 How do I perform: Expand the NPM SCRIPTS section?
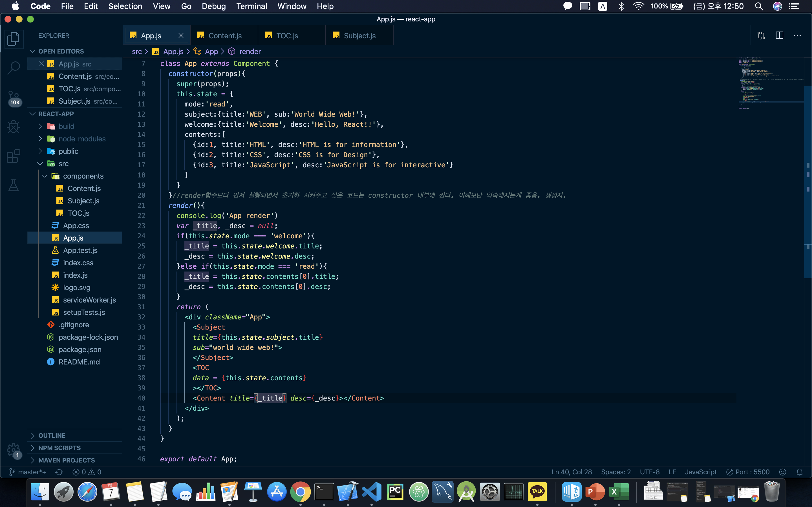59,448
